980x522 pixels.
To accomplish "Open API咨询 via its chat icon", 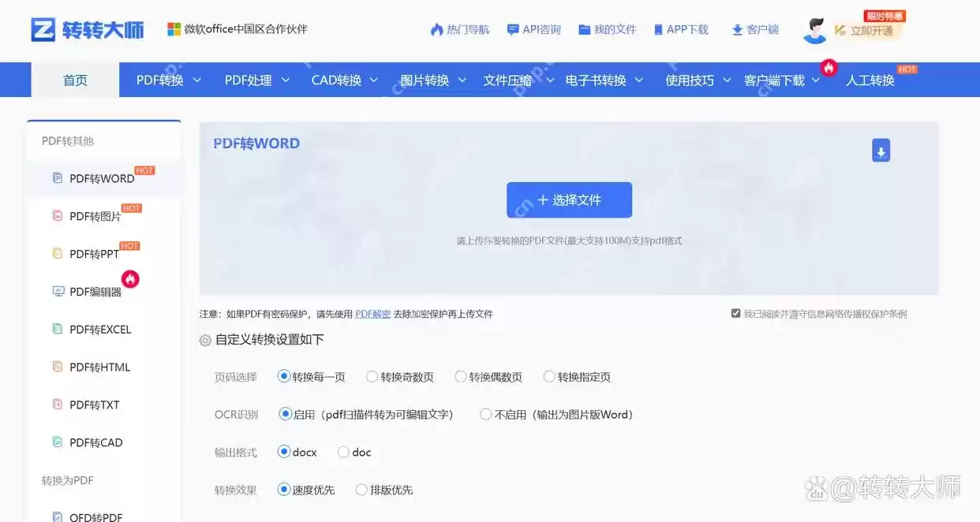I will coord(513,29).
